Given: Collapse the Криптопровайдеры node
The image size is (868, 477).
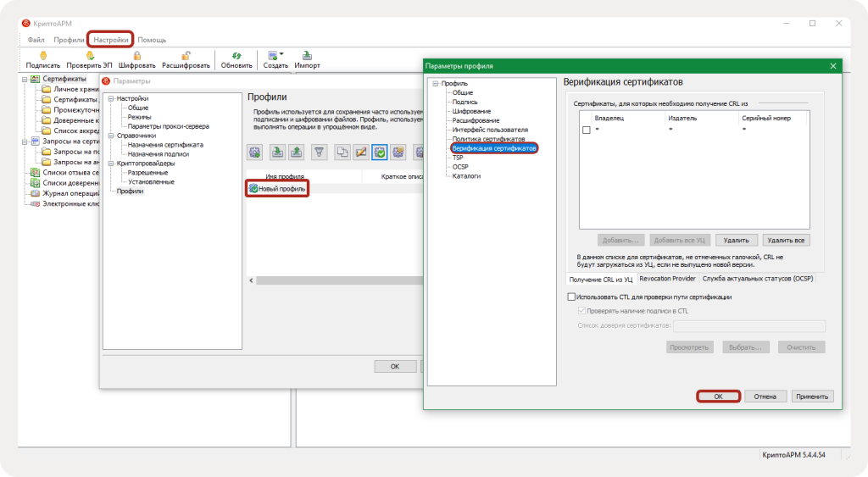Looking at the screenshot, I should pos(111,164).
